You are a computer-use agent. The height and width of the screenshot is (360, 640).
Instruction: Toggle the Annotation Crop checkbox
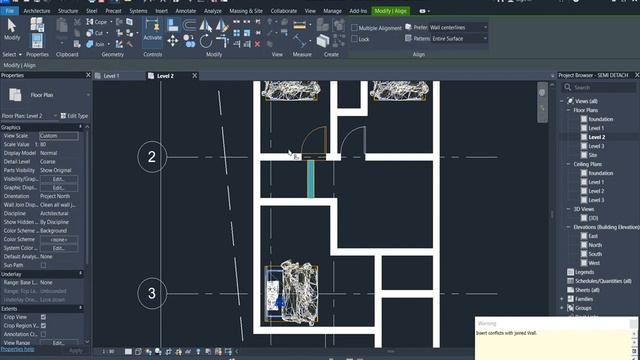point(43,334)
